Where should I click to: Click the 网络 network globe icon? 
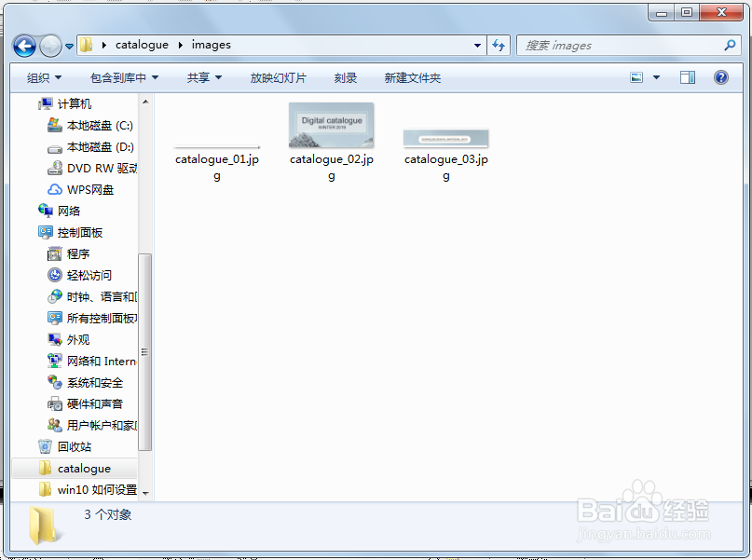pyautogui.click(x=46, y=211)
